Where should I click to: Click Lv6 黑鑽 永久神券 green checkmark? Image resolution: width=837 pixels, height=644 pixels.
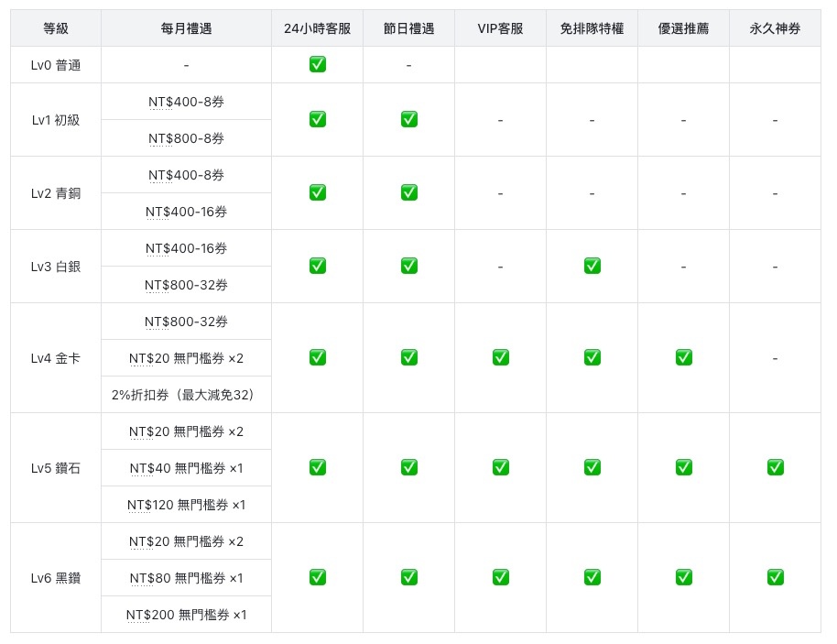click(775, 577)
